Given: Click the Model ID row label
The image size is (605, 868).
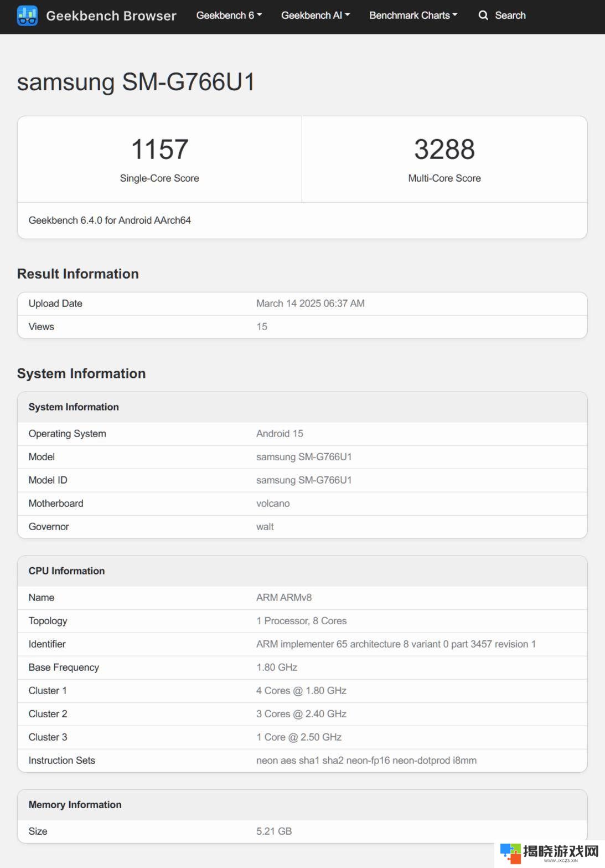Looking at the screenshot, I should (x=48, y=480).
